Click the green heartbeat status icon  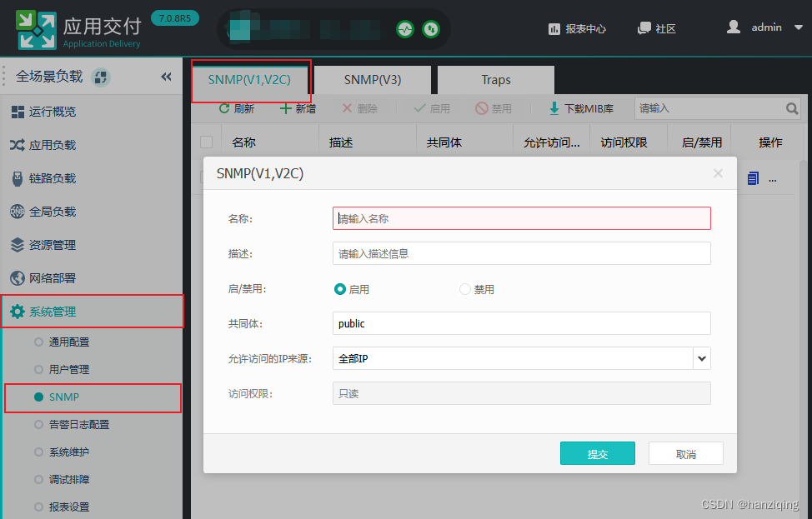[x=405, y=29]
